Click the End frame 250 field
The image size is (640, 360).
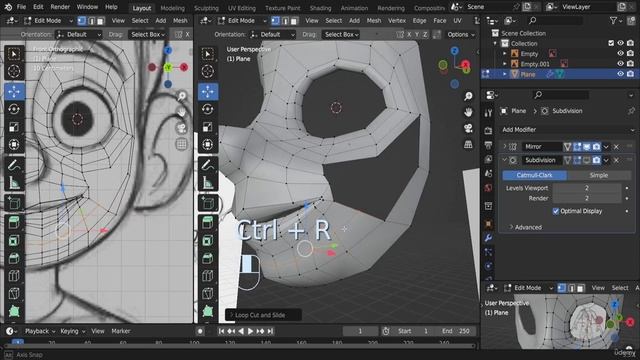tap(457, 331)
